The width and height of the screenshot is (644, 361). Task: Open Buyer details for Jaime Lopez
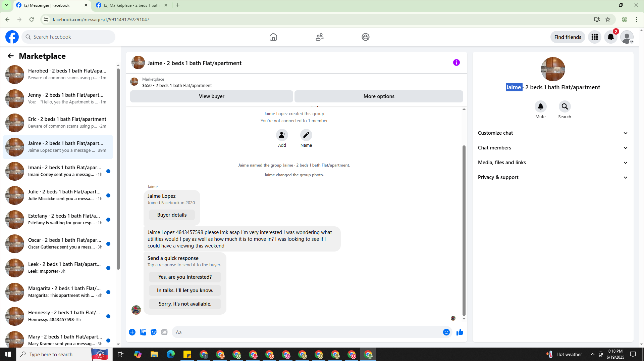[172, 215]
